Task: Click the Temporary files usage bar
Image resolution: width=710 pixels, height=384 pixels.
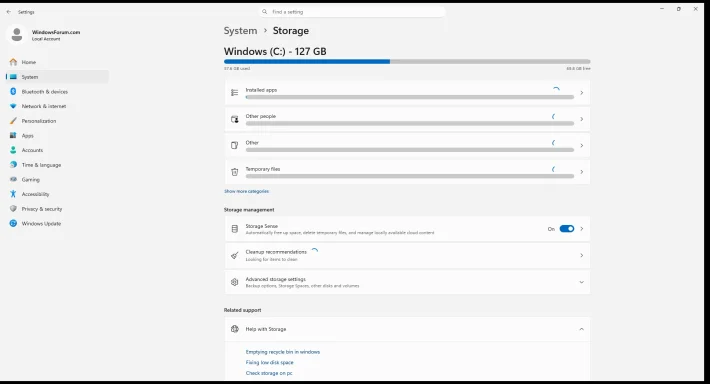Action: 410,176
